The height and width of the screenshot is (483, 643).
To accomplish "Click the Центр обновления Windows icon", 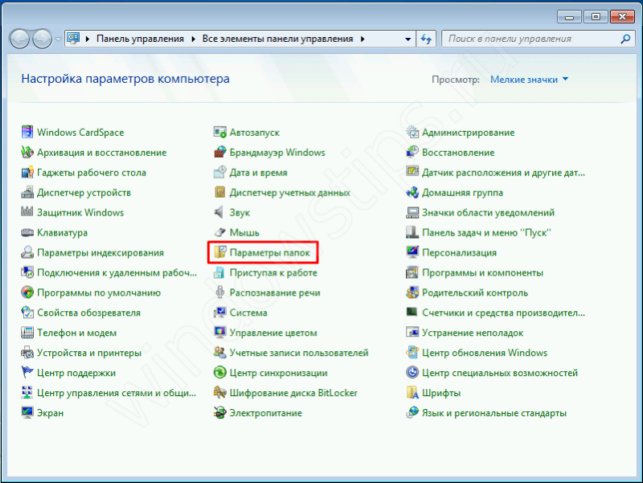I will pyautogui.click(x=412, y=353).
